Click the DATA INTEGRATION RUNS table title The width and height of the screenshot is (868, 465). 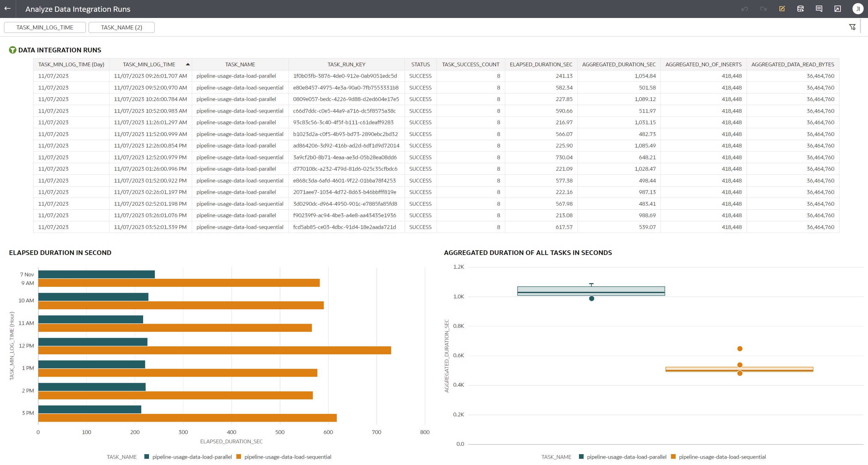tap(60, 50)
